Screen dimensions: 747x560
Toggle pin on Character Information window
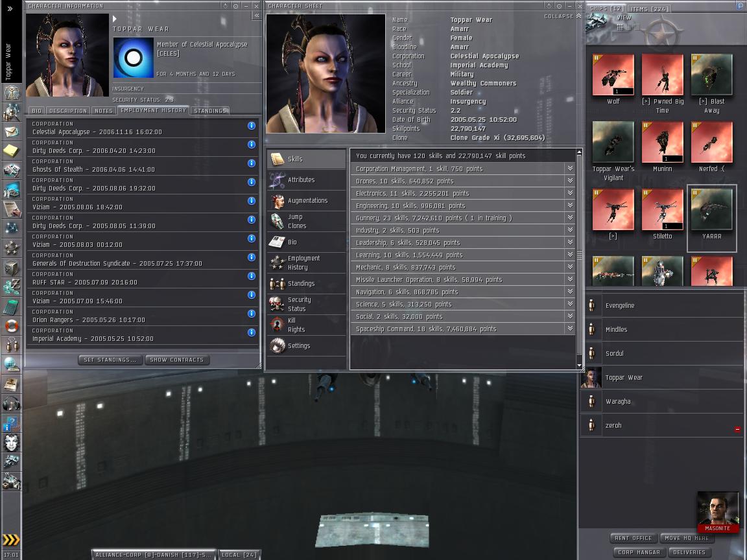236,6
